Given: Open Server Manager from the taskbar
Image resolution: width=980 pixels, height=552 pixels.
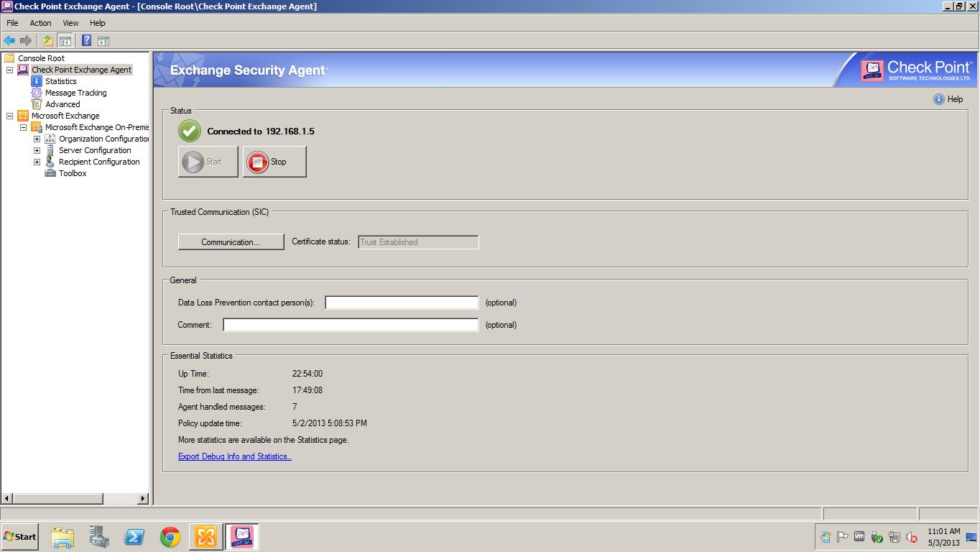Looking at the screenshot, I should point(98,537).
